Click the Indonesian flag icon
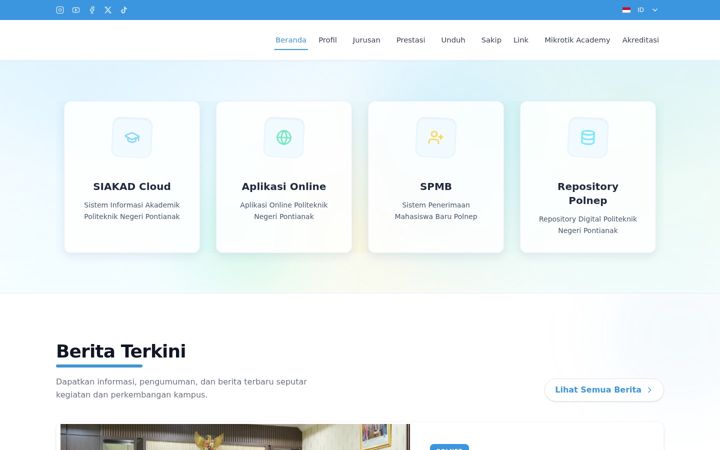The height and width of the screenshot is (450, 720). pyautogui.click(x=626, y=10)
